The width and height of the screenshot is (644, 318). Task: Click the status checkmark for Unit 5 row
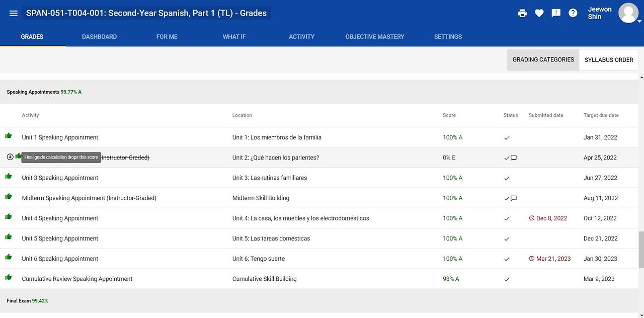[507, 238]
